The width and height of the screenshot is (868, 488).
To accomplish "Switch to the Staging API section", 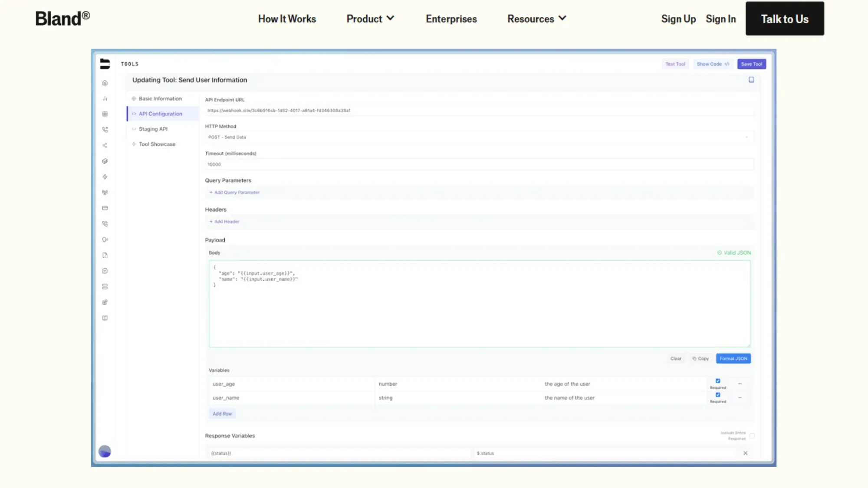I will (x=153, y=129).
